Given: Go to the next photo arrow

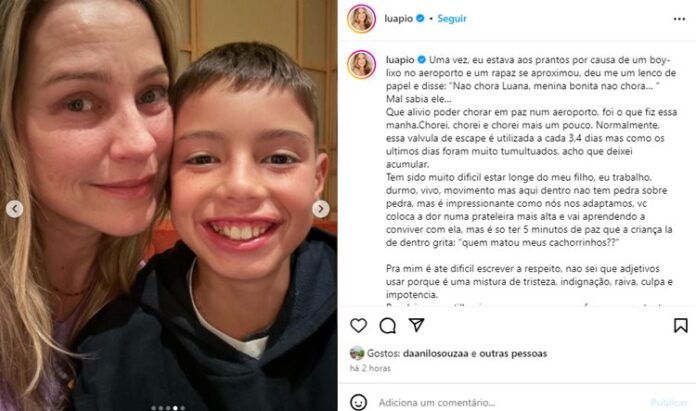Looking at the screenshot, I should 320,209.
